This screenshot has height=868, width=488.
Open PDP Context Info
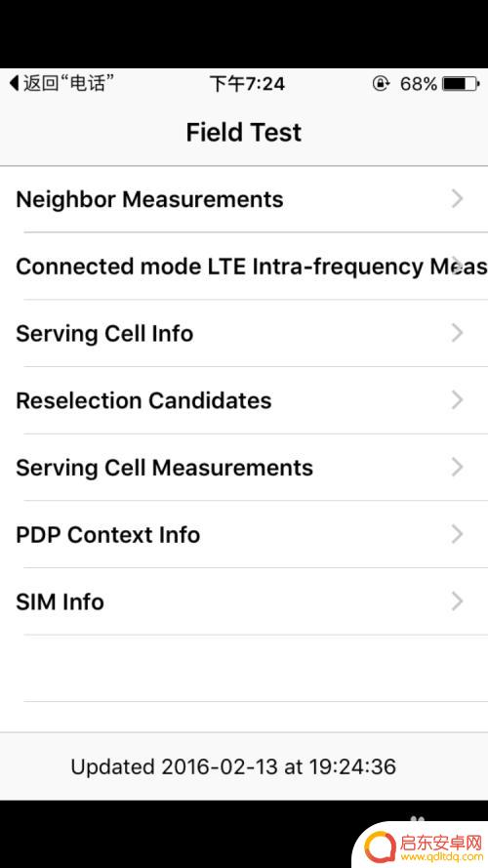[244, 534]
